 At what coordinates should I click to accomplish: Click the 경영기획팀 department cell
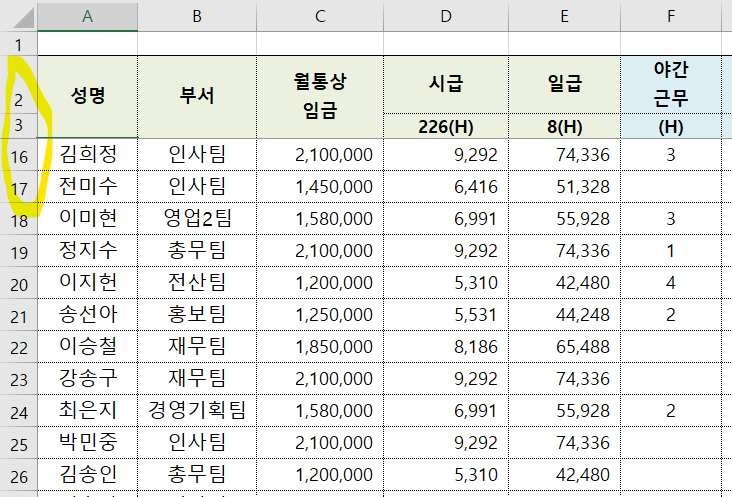coord(197,411)
